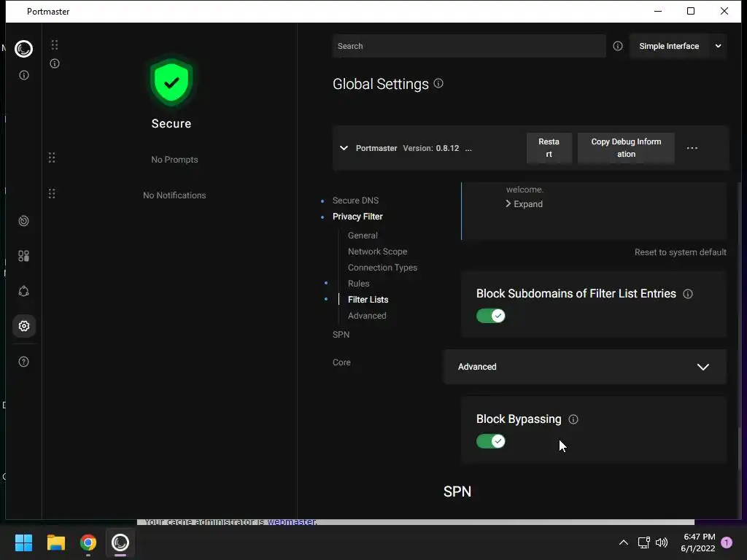Click the info icon next to the shield widget
The width and height of the screenshot is (747, 560).
55,63
